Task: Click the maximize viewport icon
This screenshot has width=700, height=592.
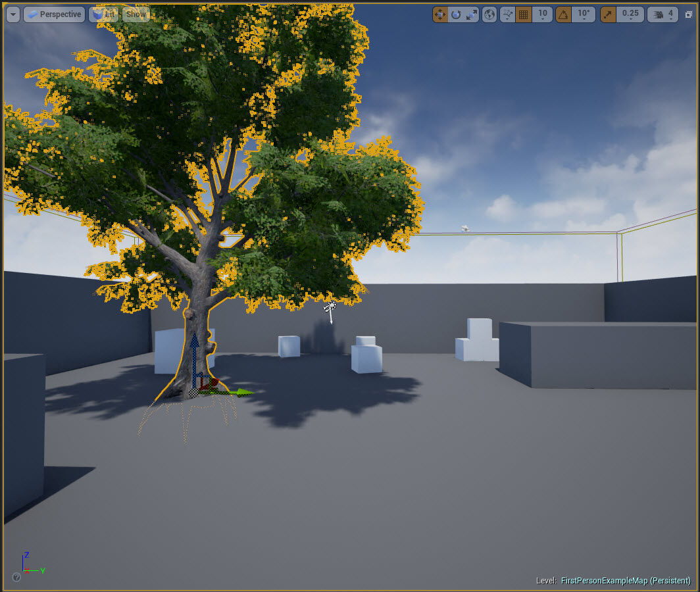Action: [689, 14]
